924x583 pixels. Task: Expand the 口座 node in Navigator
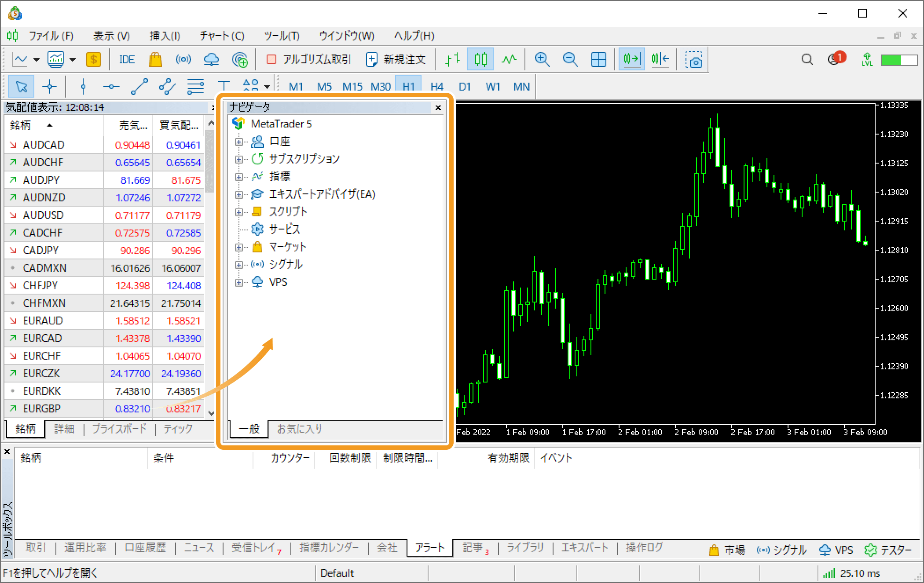pos(238,142)
